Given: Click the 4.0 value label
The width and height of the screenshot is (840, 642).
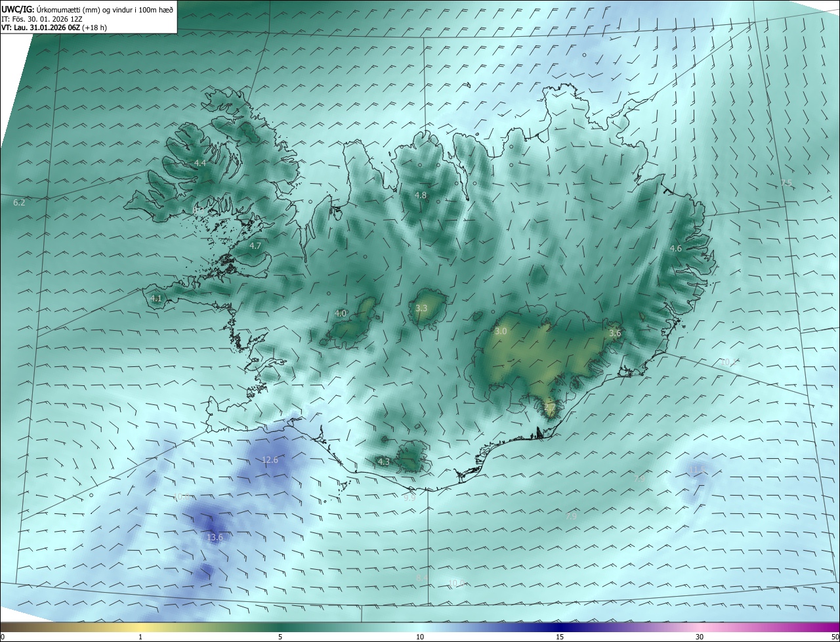Looking at the screenshot, I should (x=341, y=314).
